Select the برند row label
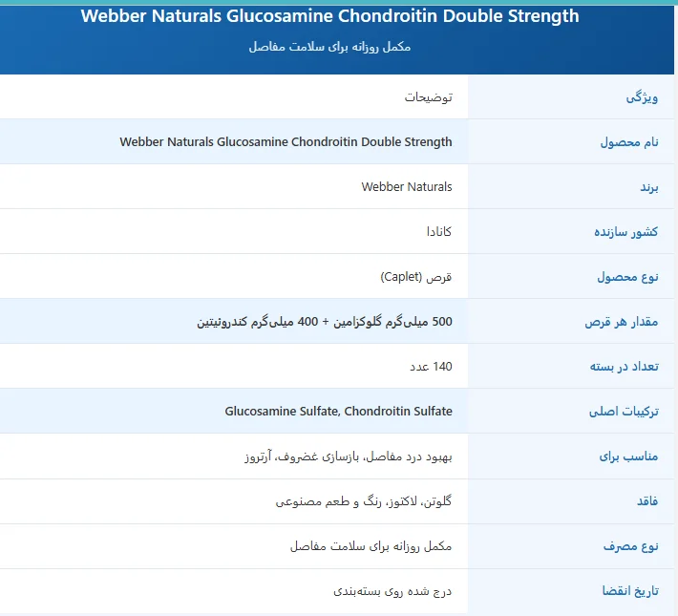The image size is (678, 616). point(650,187)
